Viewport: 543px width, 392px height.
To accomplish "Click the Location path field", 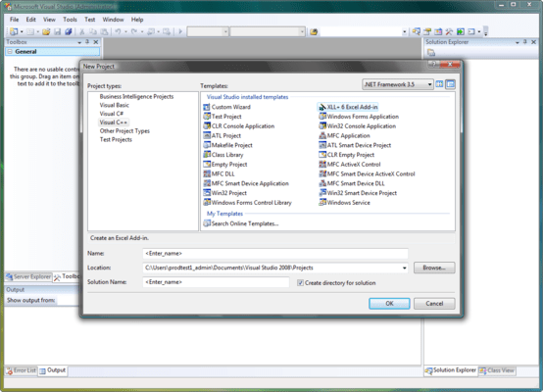I will point(275,268).
